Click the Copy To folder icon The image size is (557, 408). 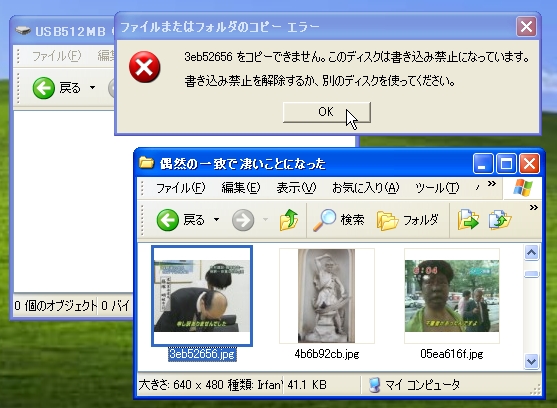click(x=500, y=220)
